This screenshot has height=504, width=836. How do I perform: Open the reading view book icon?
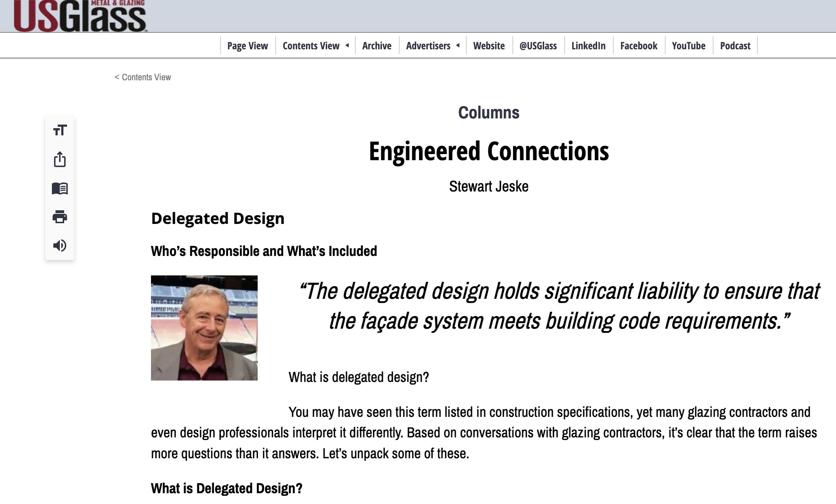[60, 188]
